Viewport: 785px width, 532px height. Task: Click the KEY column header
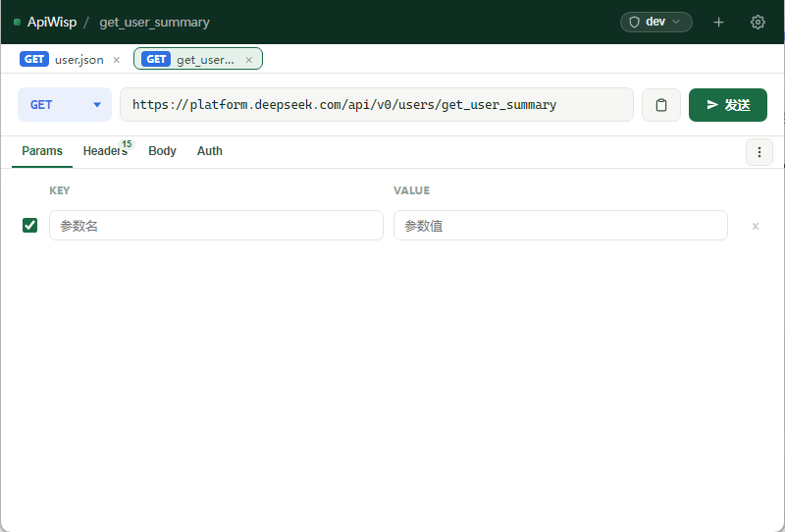(x=60, y=190)
